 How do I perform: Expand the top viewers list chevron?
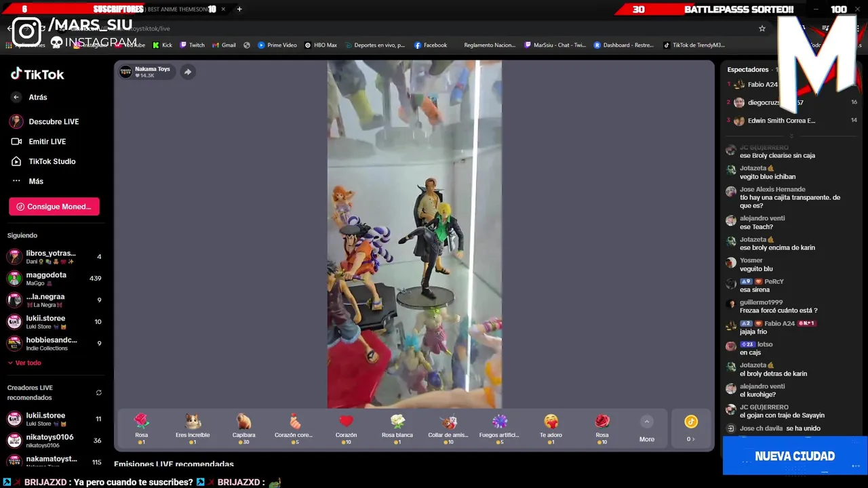pos(791,136)
